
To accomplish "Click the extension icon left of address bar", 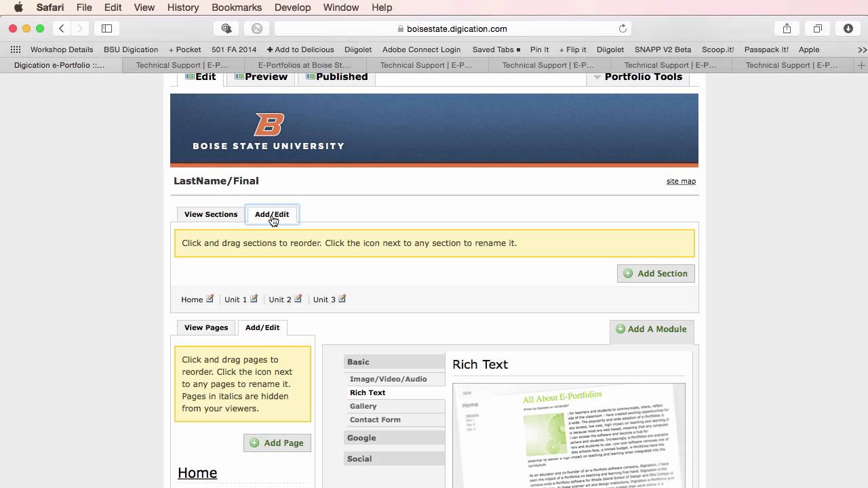I will pyautogui.click(x=226, y=28).
